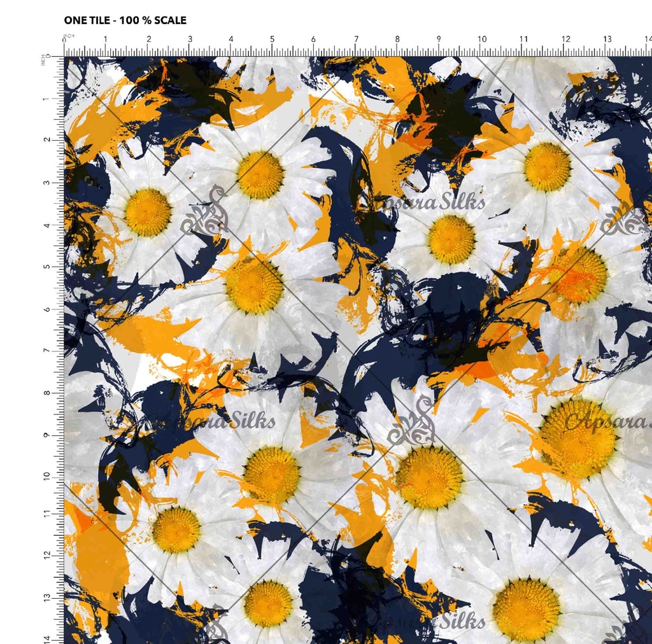Click the daisy center nearest the left ruler's 3 mark

[x=148, y=213]
